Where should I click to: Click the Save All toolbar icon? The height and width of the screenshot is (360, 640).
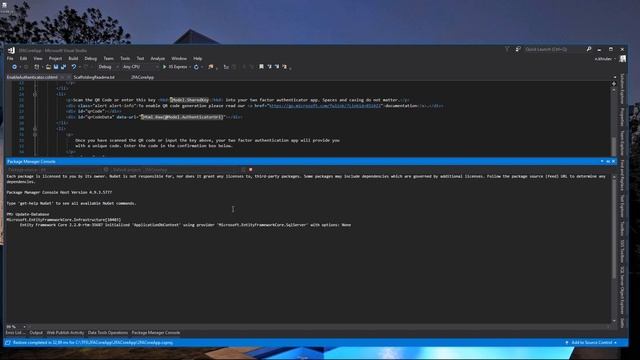pyautogui.click(x=63, y=67)
